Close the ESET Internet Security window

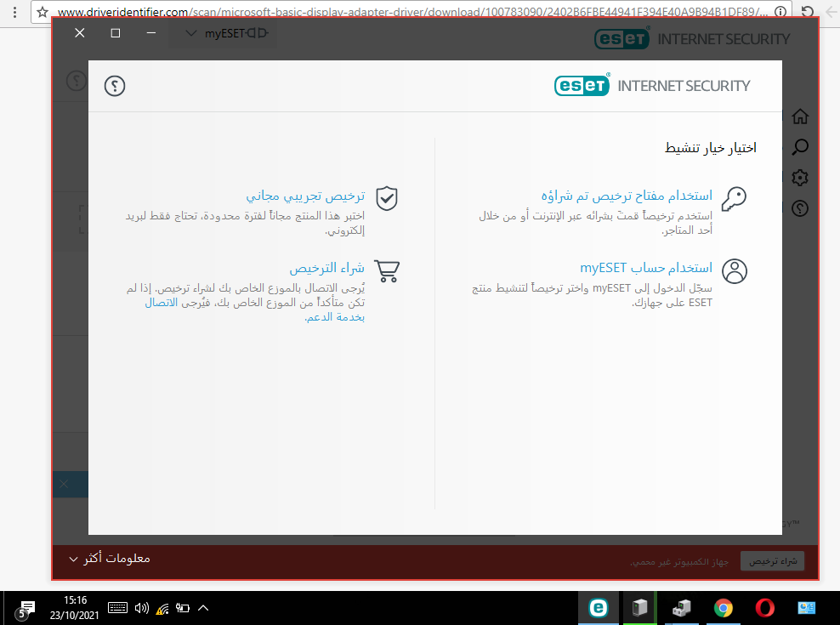[x=80, y=33]
